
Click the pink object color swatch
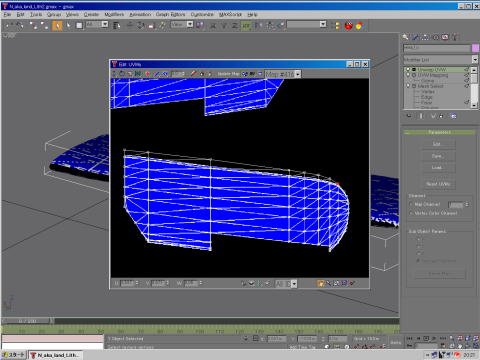(x=475, y=48)
